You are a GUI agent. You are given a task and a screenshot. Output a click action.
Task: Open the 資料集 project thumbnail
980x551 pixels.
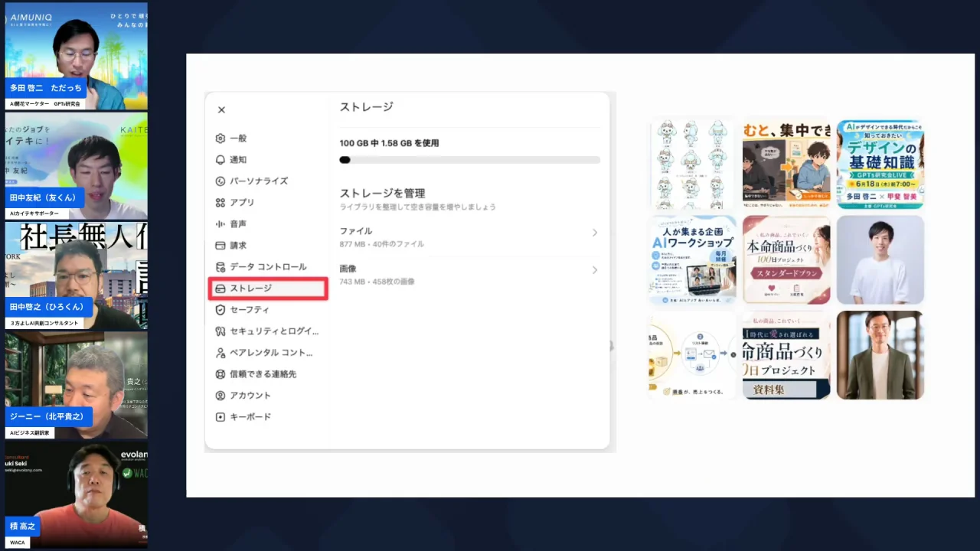(x=786, y=355)
